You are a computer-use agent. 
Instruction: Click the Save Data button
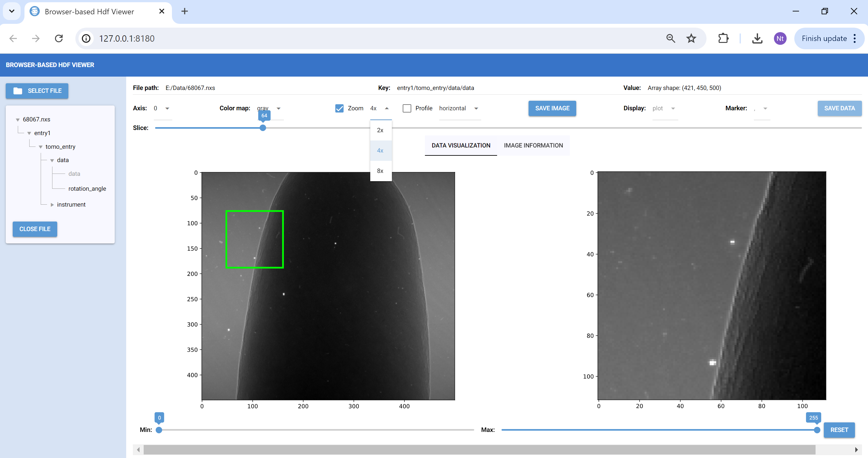click(839, 108)
